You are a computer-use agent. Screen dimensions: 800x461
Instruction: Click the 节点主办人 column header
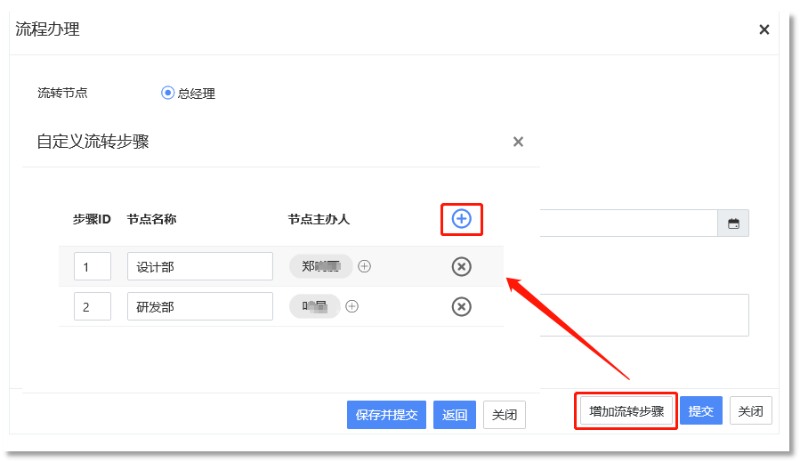pos(319,219)
